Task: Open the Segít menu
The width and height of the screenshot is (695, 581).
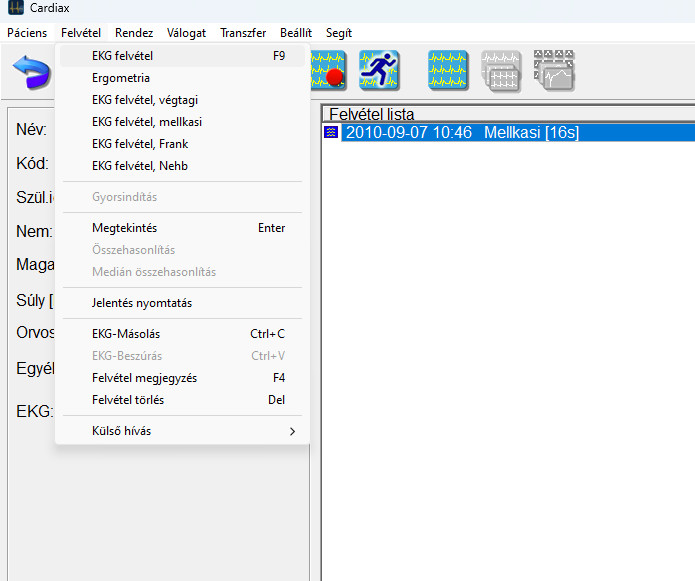Action: point(339,33)
